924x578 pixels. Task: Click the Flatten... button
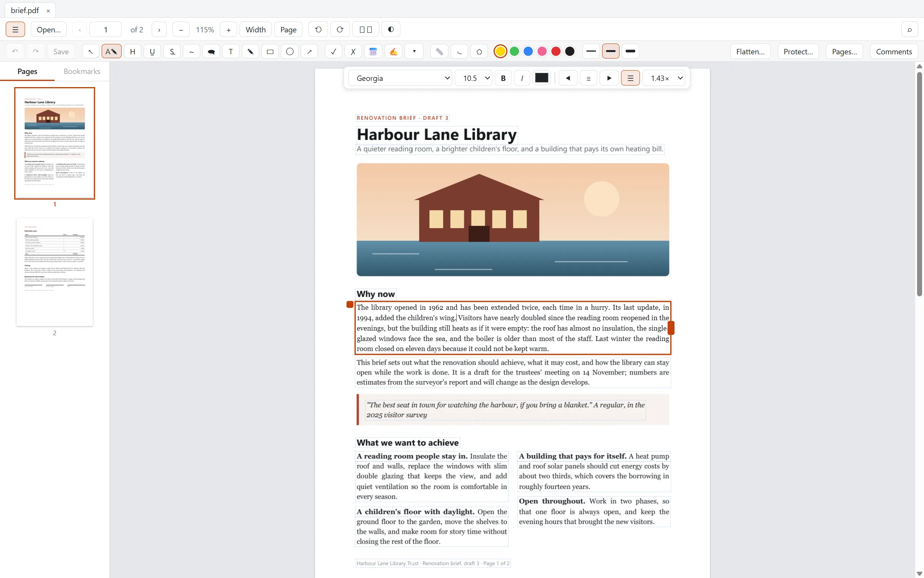pos(750,52)
